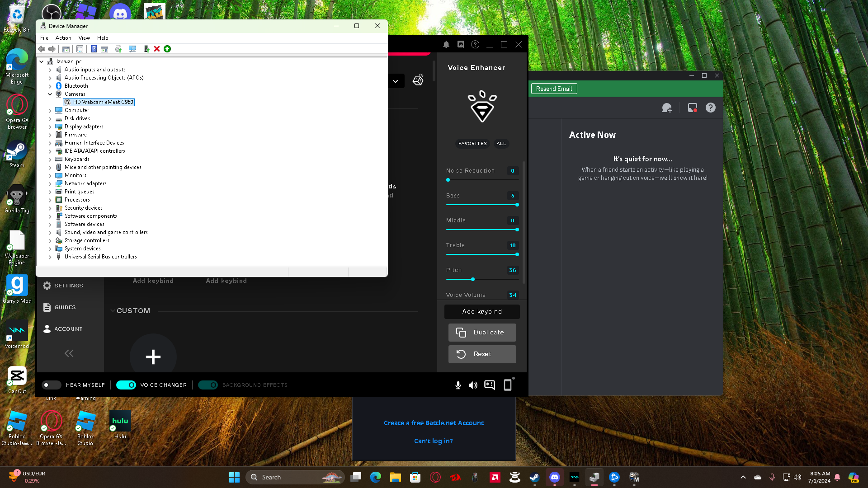The image size is (868, 488).
Task: Open the Gorilla Tag desktop icon
Action: click(x=17, y=199)
